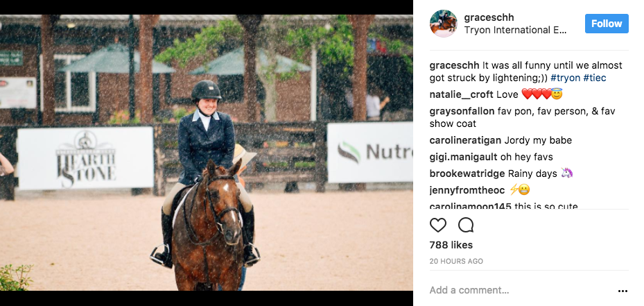Click the 20 hours ago timestamp
The image size is (644, 306).
coord(456,261)
